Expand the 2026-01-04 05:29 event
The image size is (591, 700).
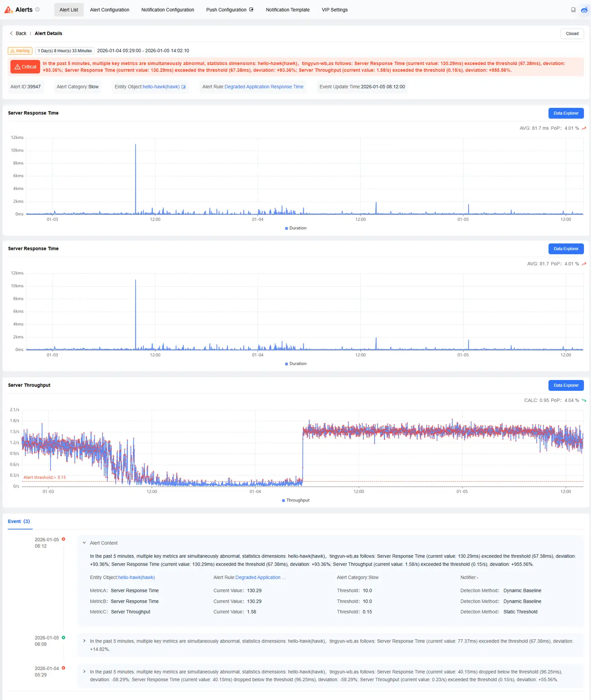pos(84,672)
